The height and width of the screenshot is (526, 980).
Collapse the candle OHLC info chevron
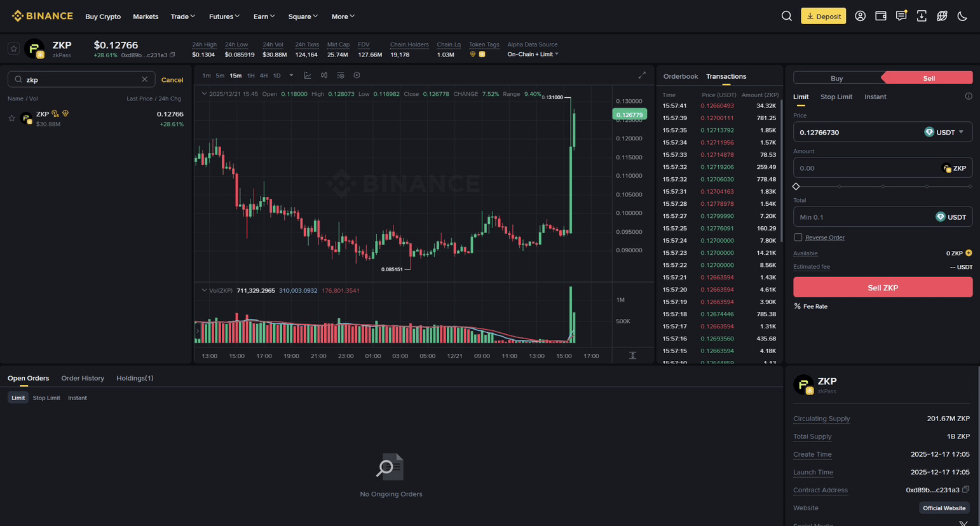click(204, 93)
